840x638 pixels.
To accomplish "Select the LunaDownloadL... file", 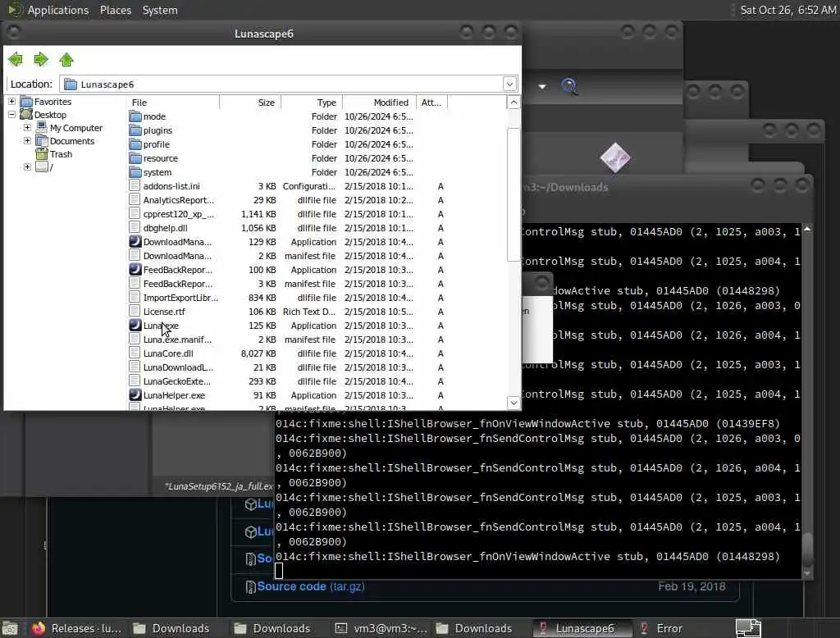I will tap(178, 367).
